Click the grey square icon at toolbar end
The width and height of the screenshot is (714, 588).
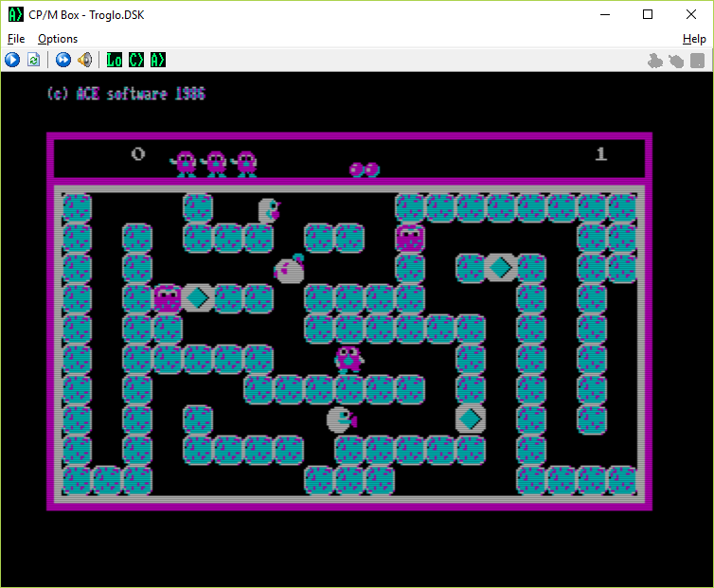coord(697,60)
